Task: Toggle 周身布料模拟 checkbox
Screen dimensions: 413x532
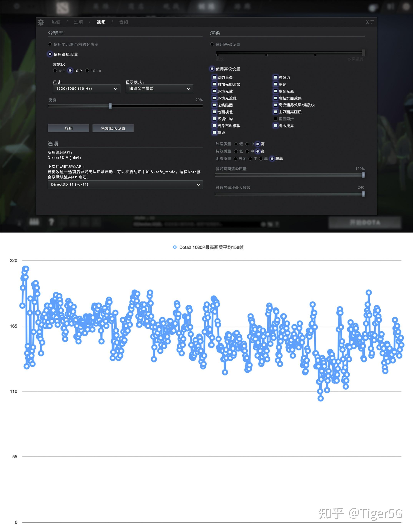Action: 214,126
